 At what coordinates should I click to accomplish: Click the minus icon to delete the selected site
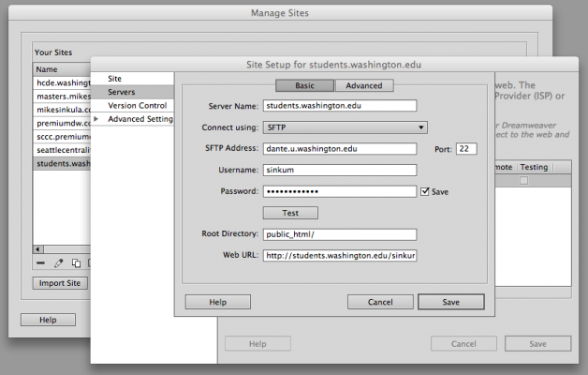(x=40, y=263)
